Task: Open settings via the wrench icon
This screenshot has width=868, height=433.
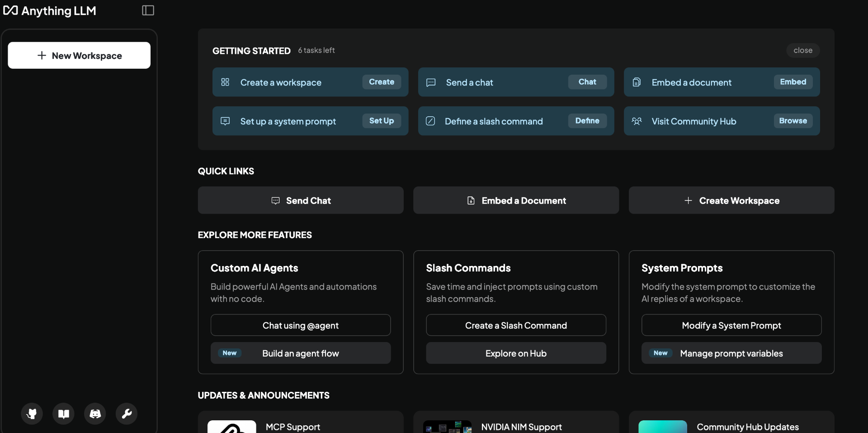Action: click(127, 414)
